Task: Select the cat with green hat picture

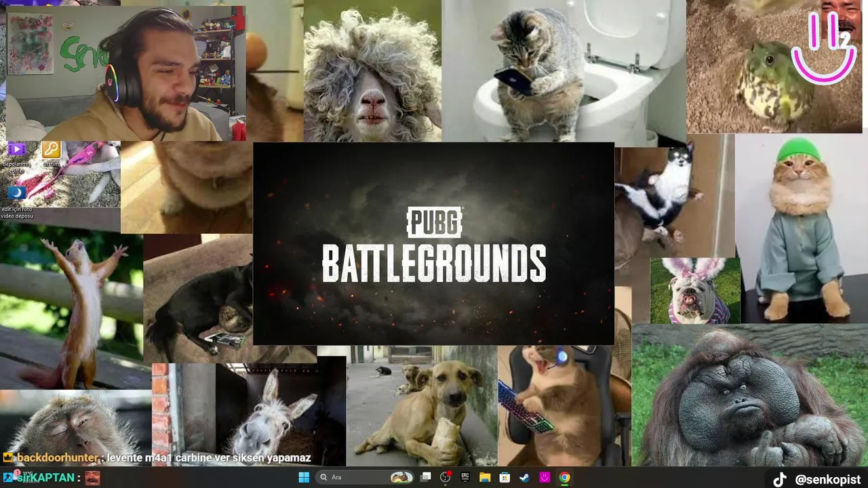Action: pos(801,228)
